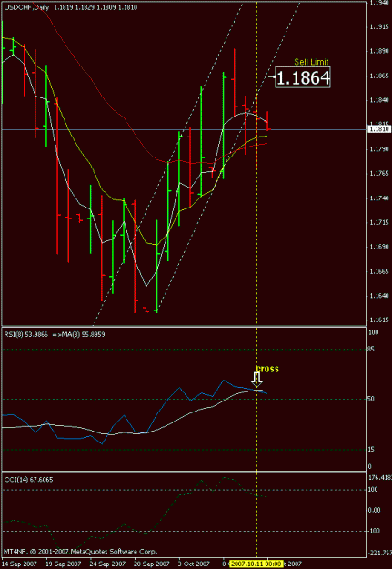Click the 1.1665 price scale label
Image resolution: width=392 pixels, height=569 pixels.
click(x=380, y=271)
